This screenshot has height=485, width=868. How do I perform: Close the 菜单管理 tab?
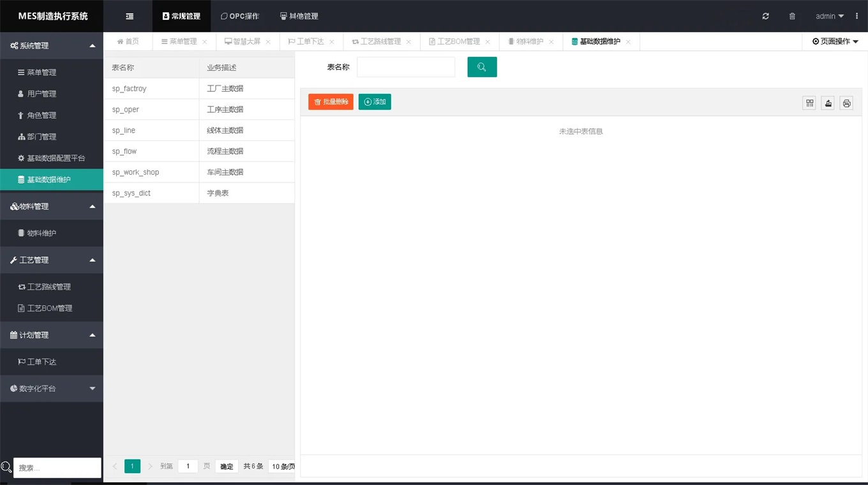204,42
